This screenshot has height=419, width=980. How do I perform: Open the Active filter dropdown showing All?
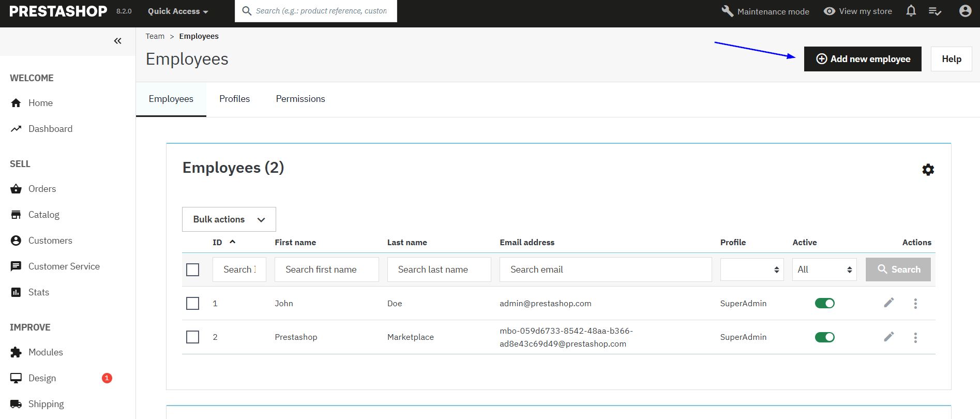(824, 270)
